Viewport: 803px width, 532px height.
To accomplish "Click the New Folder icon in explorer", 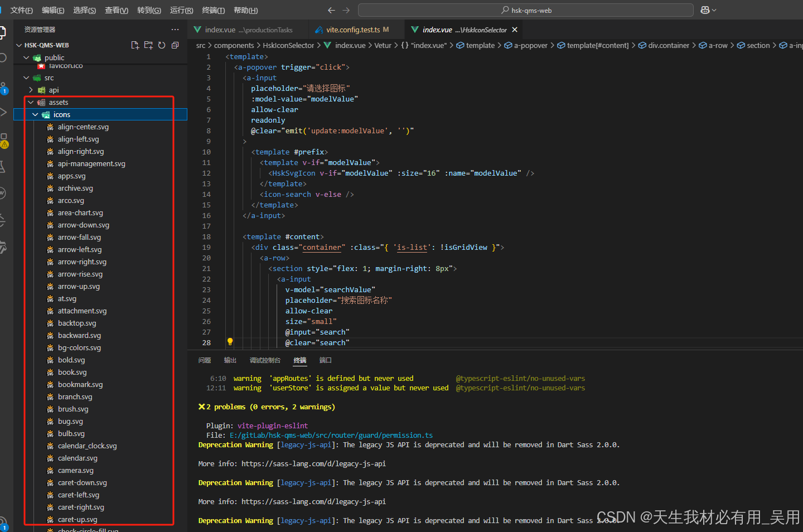I will click(x=148, y=45).
